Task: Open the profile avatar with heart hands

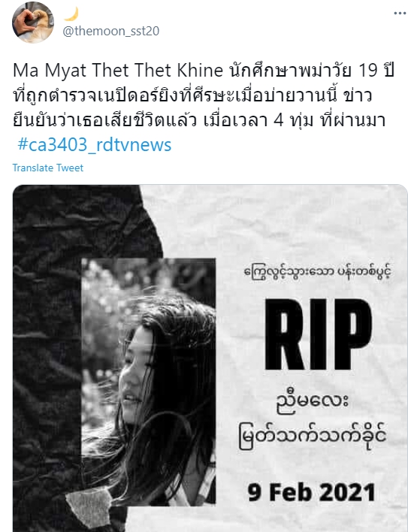Action: coord(33,23)
